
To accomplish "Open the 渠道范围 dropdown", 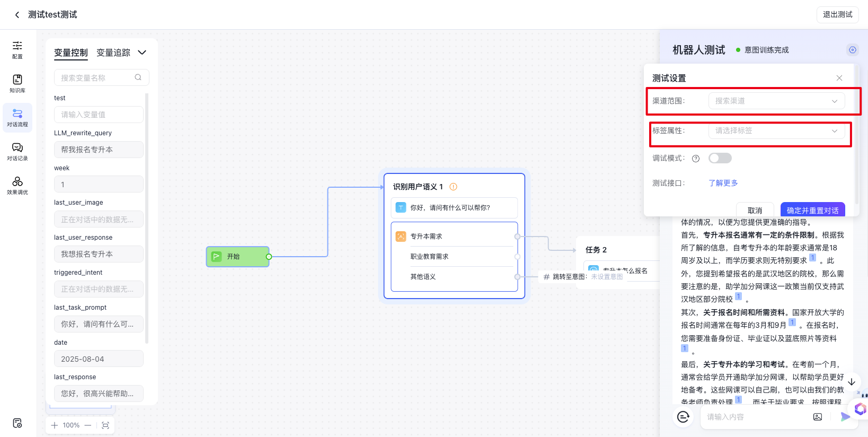I will (x=776, y=101).
